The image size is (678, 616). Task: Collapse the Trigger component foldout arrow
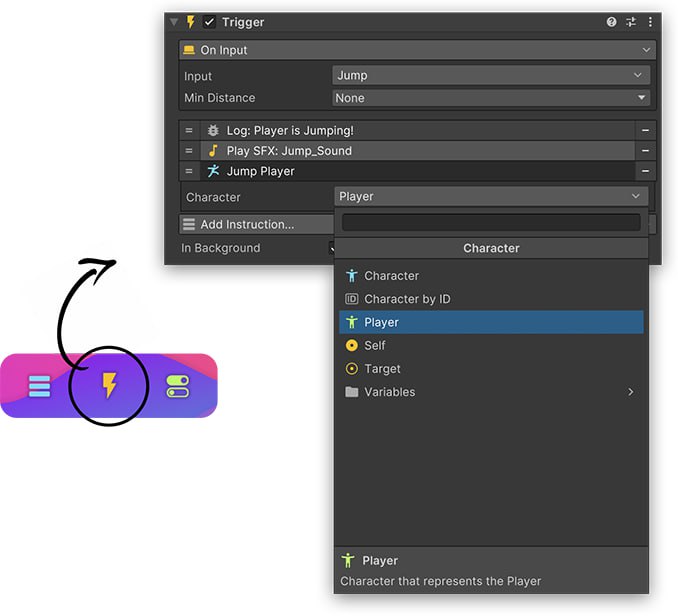[x=175, y=22]
